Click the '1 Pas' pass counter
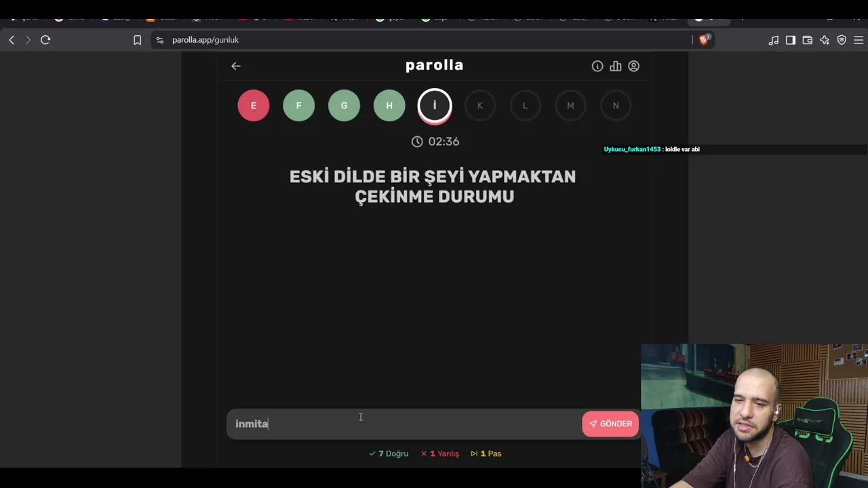This screenshot has height=488, width=868. [486, 453]
